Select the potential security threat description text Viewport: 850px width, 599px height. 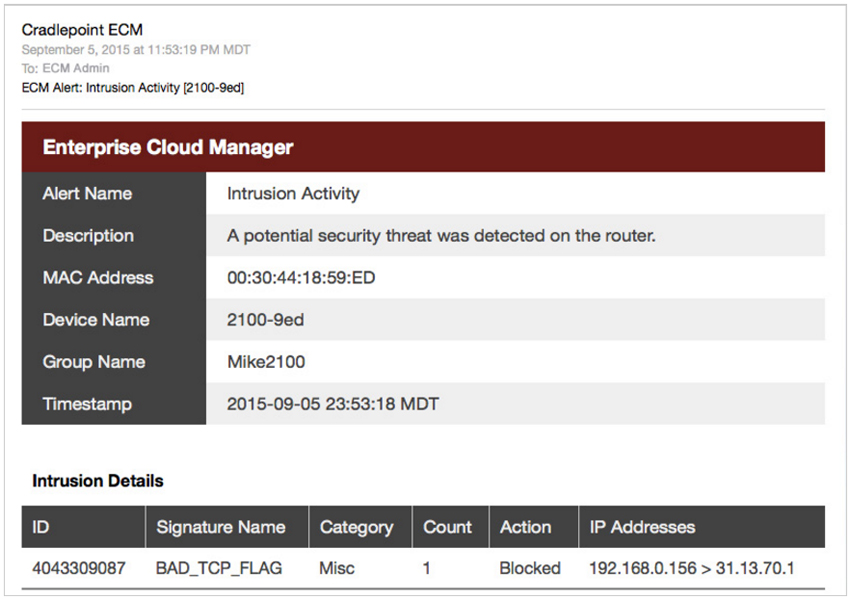pyautogui.click(x=441, y=236)
